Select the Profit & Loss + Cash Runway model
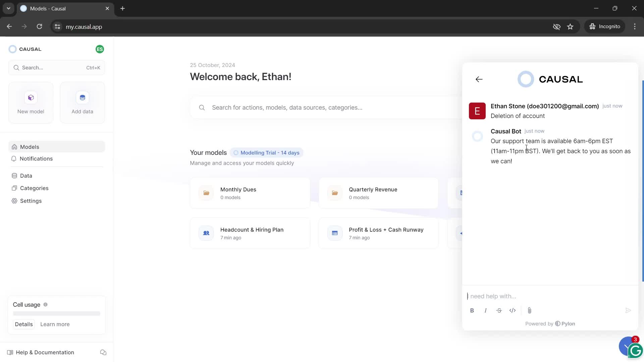The height and width of the screenshot is (362, 644). pyautogui.click(x=378, y=233)
